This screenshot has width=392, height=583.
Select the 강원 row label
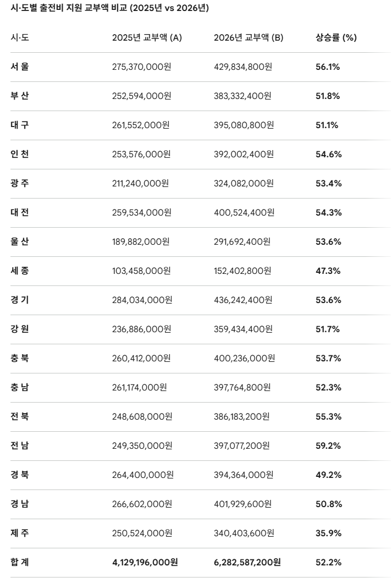click(x=20, y=329)
